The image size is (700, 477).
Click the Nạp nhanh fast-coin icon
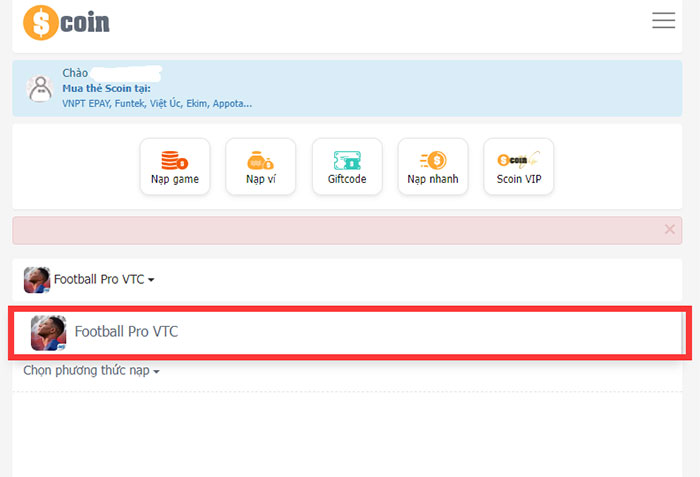pyautogui.click(x=433, y=160)
